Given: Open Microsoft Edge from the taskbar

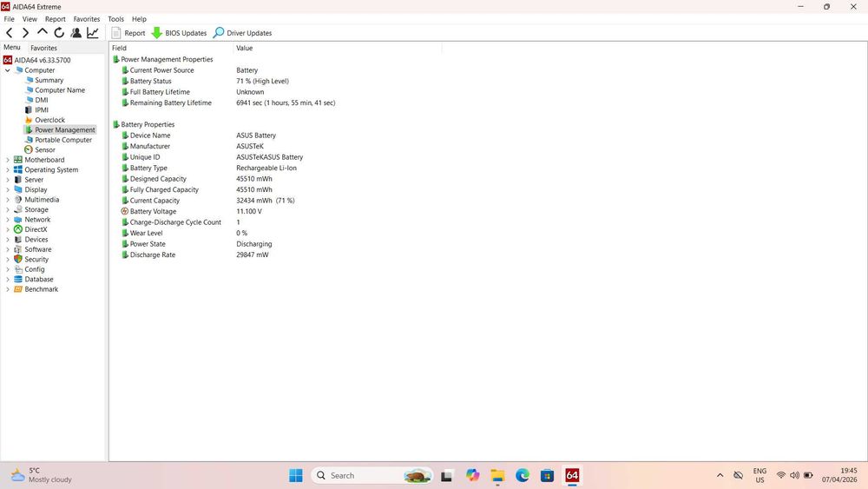Looking at the screenshot, I should click(523, 475).
